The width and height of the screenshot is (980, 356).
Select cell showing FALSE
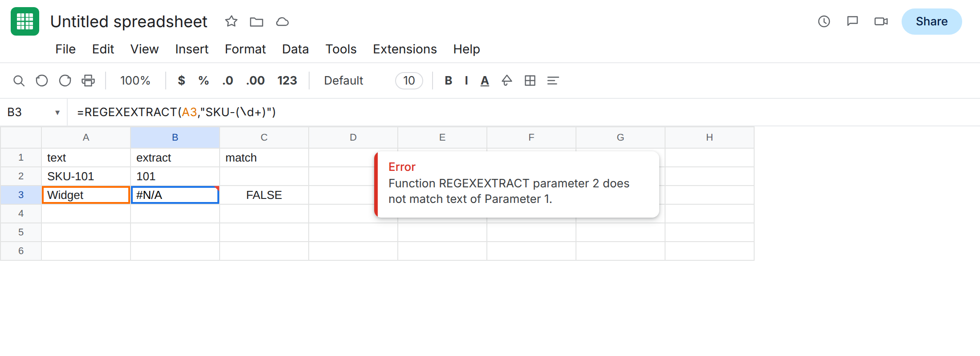pyautogui.click(x=264, y=195)
